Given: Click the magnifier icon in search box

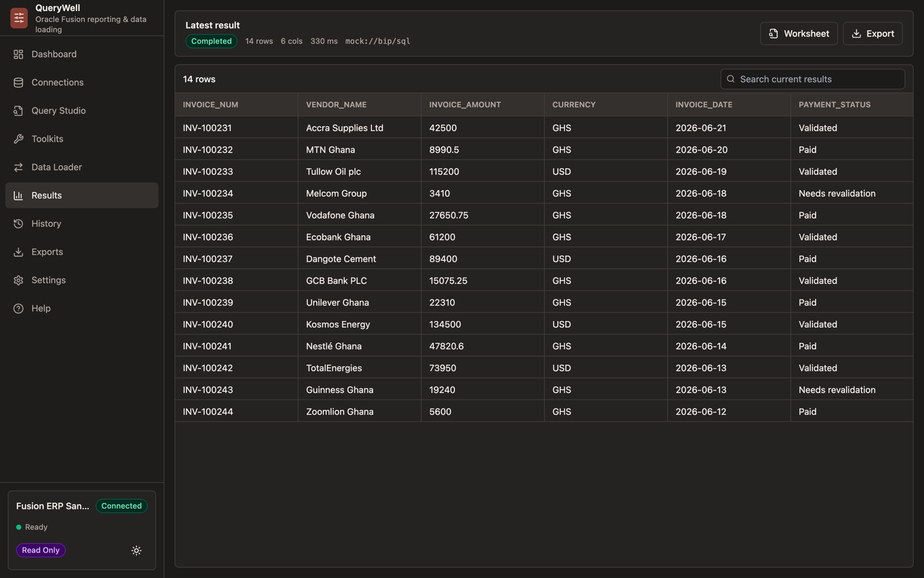Looking at the screenshot, I should 731,79.
